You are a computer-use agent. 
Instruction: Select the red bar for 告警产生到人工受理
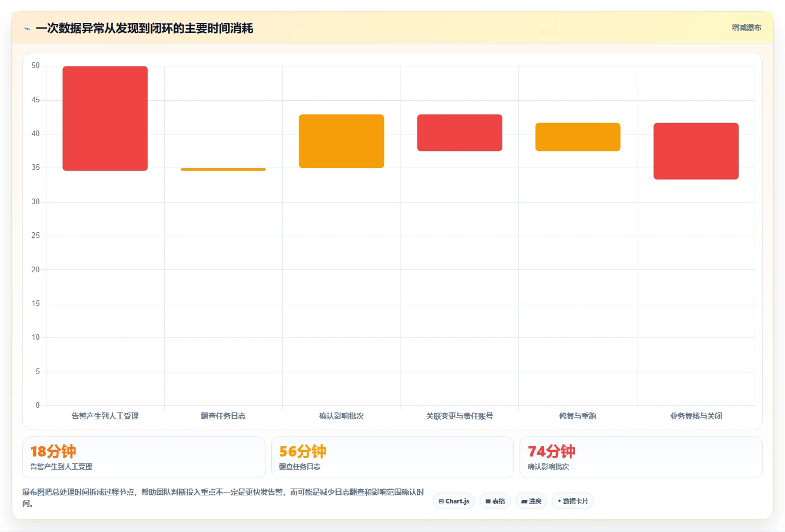pos(105,118)
